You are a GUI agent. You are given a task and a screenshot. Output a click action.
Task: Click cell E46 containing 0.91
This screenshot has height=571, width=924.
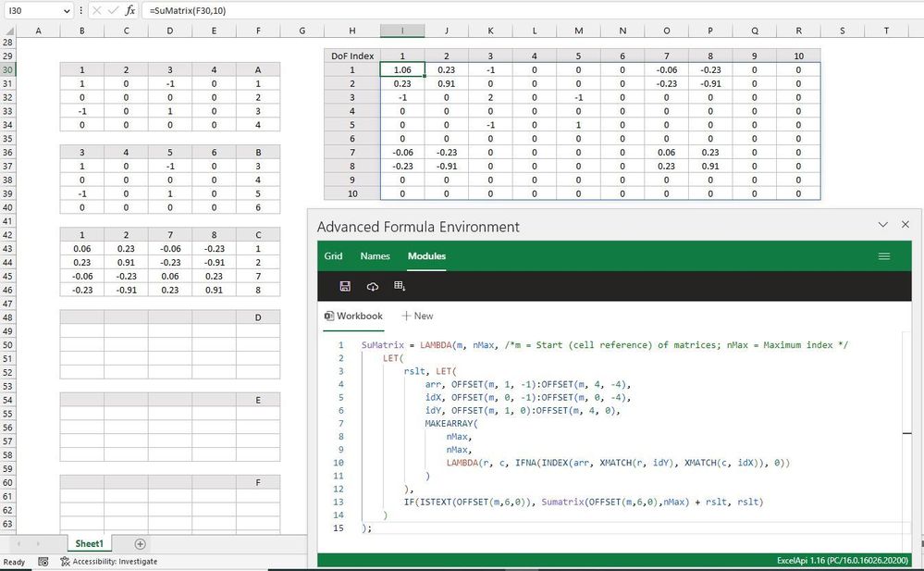coord(214,291)
